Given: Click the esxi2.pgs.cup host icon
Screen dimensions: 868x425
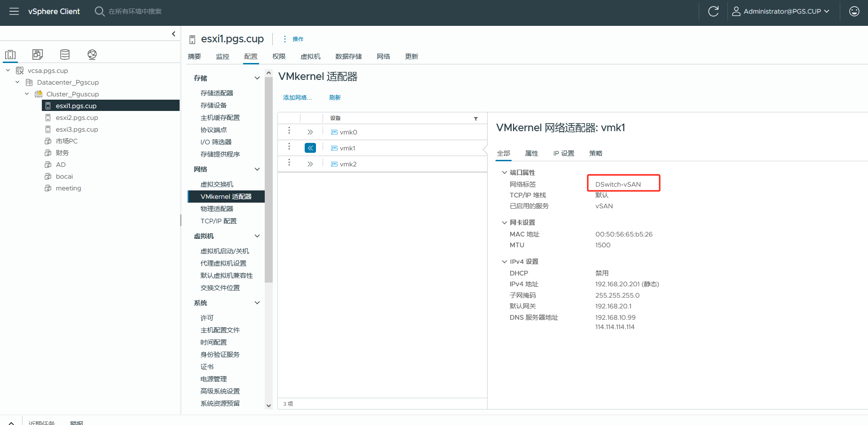Looking at the screenshot, I should [x=48, y=118].
